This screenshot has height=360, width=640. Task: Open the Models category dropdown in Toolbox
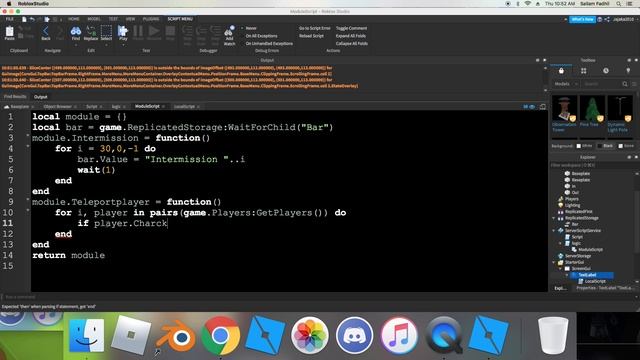click(565, 84)
